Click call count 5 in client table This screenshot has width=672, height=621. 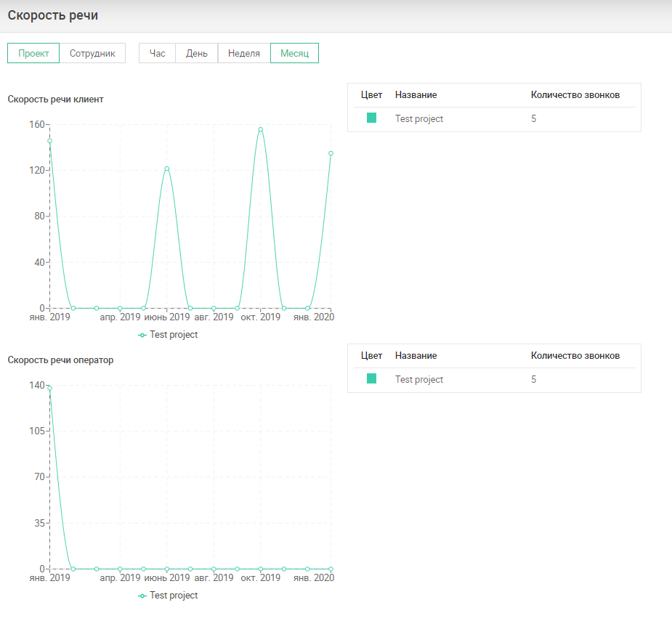pyautogui.click(x=533, y=118)
